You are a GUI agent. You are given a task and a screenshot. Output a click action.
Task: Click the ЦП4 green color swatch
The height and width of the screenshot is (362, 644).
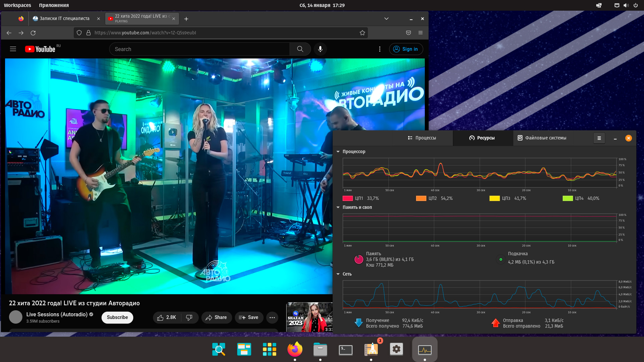click(568, 198)
